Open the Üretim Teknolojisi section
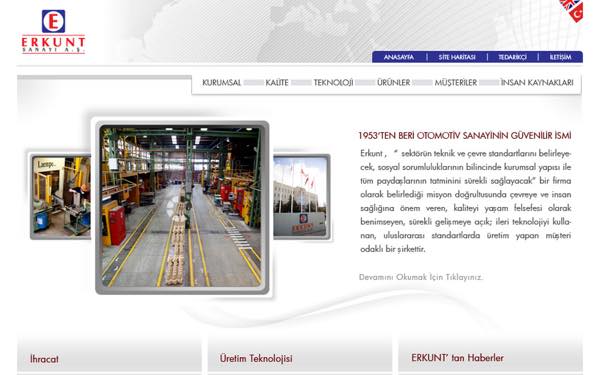The image size is (600, 375). click(x=256, y=359)
